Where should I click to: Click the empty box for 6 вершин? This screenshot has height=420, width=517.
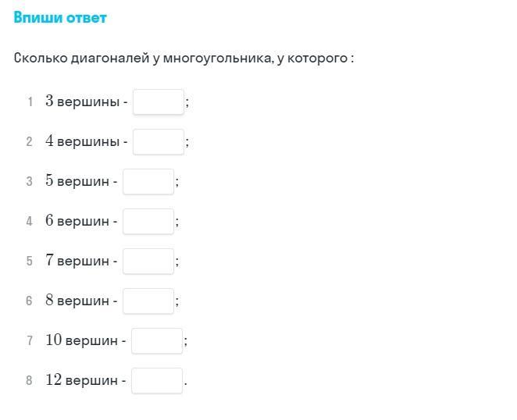(148, 222)
